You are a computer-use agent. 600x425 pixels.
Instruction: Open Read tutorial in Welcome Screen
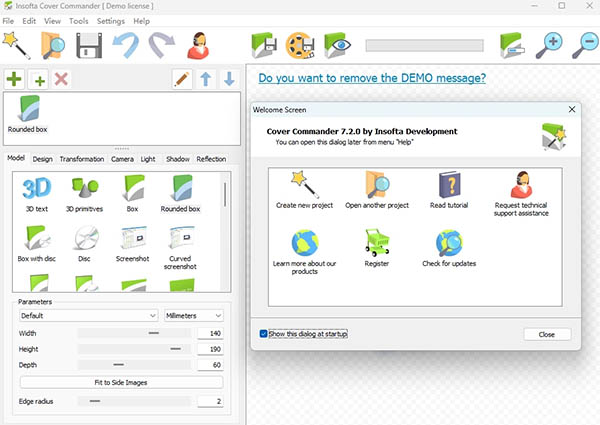click(449, 190)
